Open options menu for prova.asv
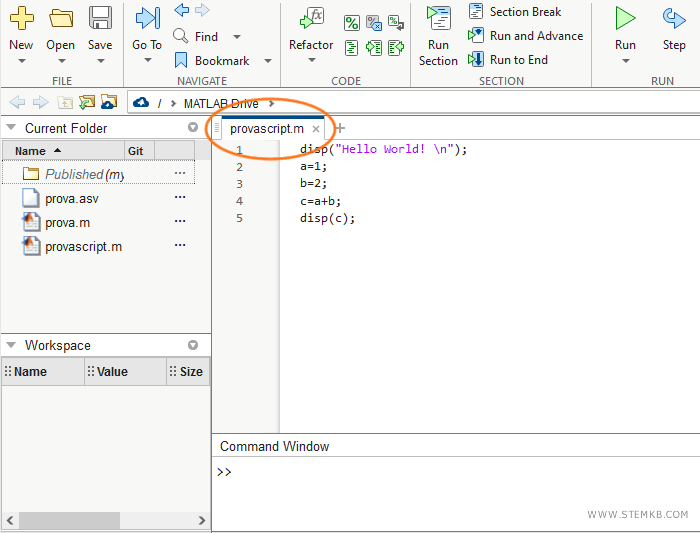The height and width of the screenshot is (533, 700). 180,198
